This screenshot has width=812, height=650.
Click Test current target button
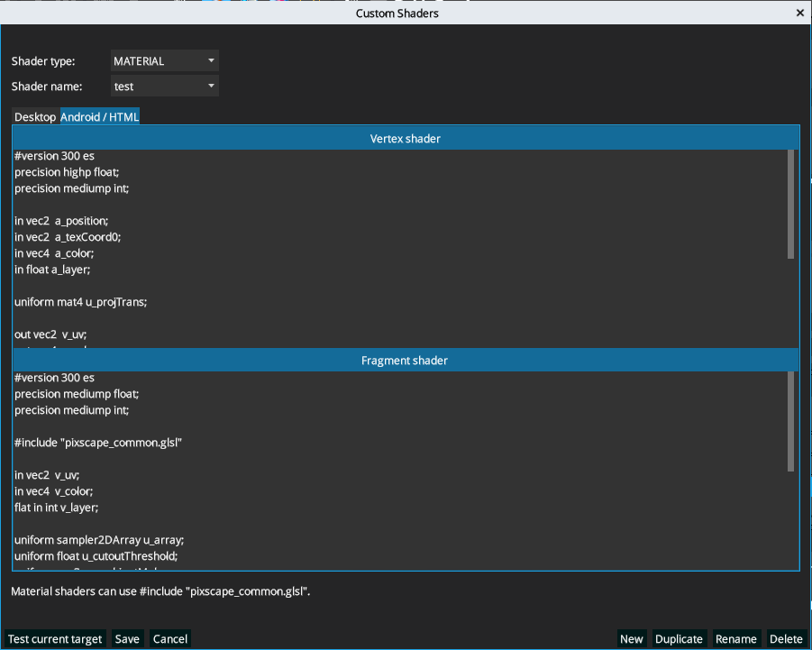55,638
